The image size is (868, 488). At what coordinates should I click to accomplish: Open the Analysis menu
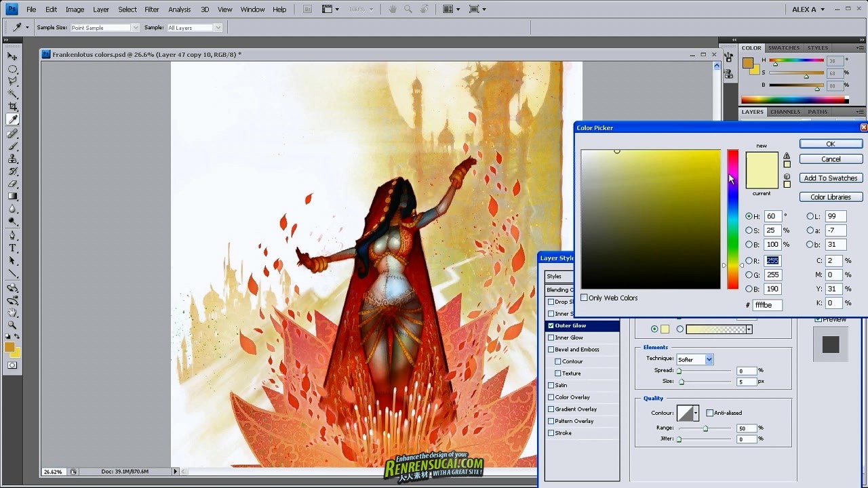pos(180,9)
